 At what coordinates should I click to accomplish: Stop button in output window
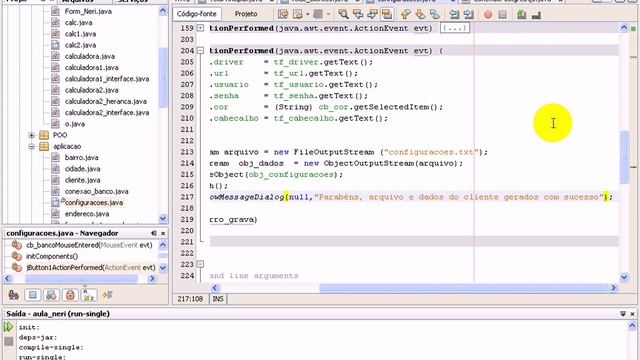[x=9, y=341]
